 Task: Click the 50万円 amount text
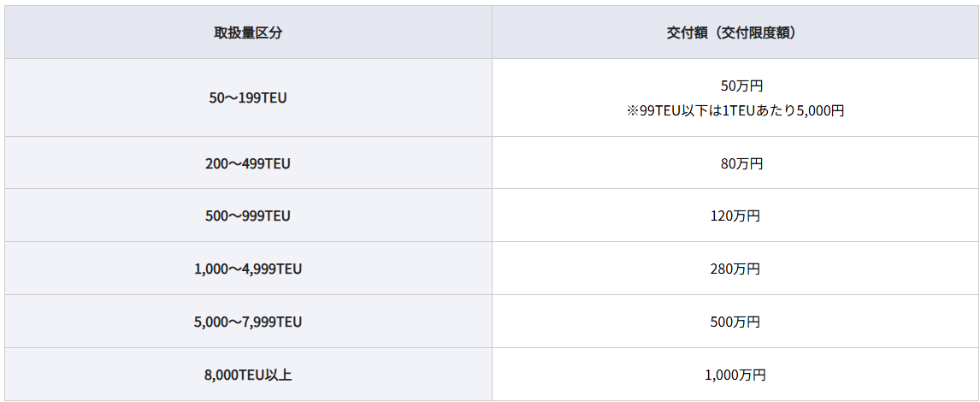pyautogui.click(x=735, y=86)
